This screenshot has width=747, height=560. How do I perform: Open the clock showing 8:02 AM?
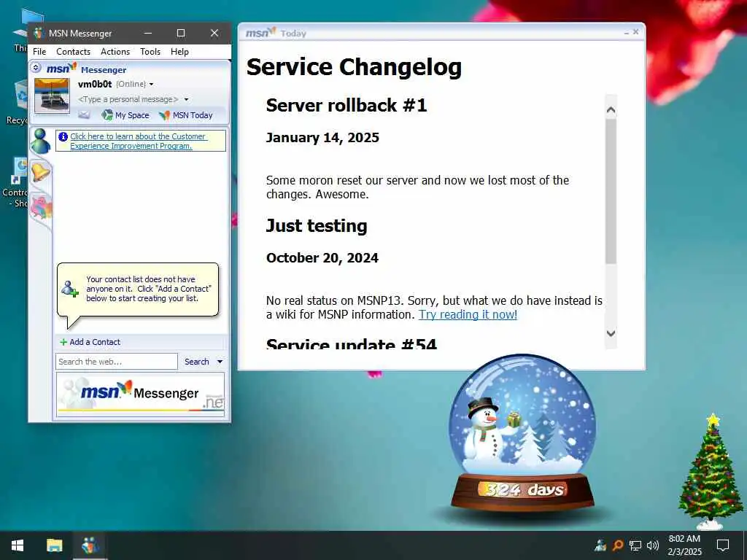[x=684, y=545]
